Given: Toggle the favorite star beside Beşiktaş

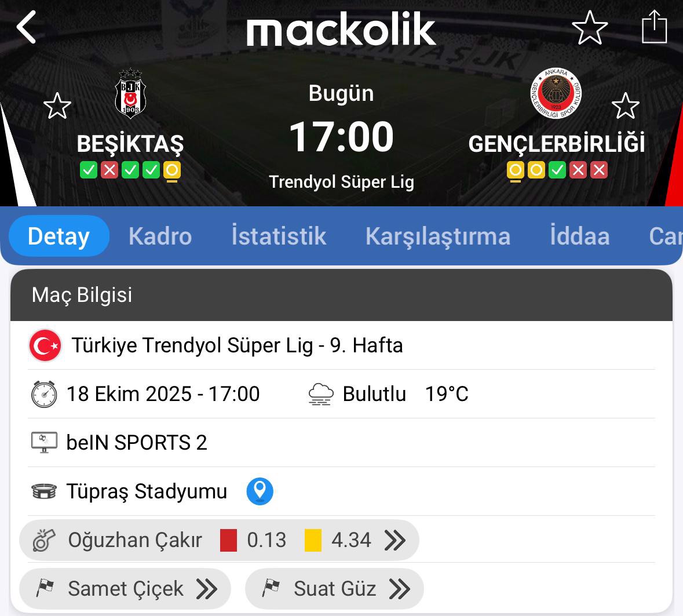Looking at the screenshot, I should pyautogui.click(x=57, y=106).
